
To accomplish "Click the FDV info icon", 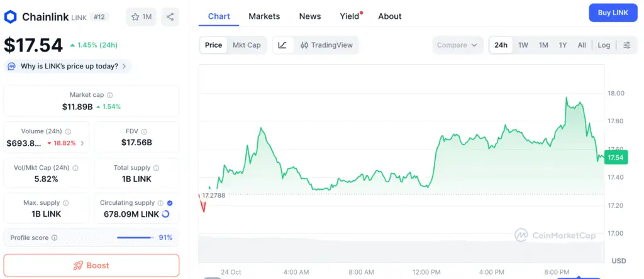I will [145, 131].
